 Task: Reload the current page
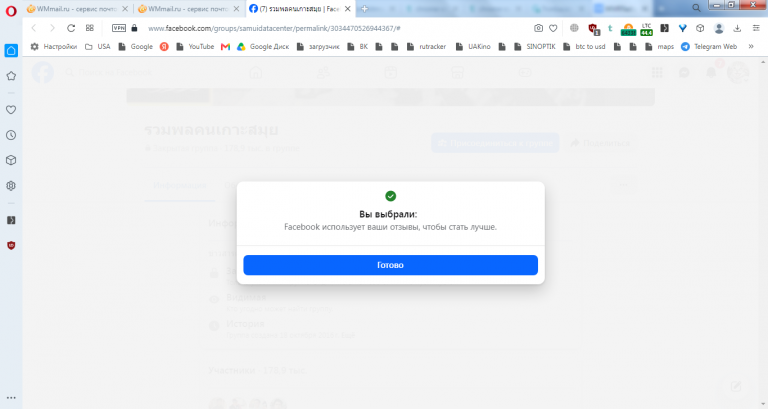71,28
